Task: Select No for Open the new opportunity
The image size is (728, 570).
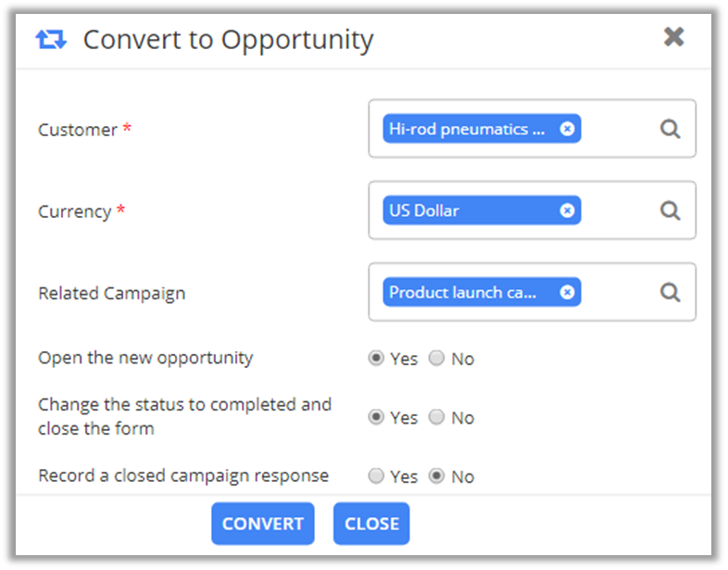Action: [437, 358]
